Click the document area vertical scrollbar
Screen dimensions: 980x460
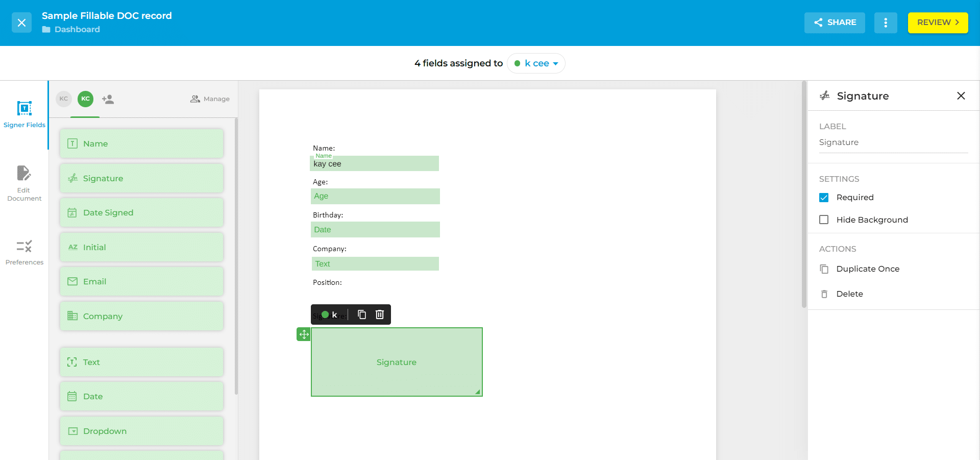point(804,194)
